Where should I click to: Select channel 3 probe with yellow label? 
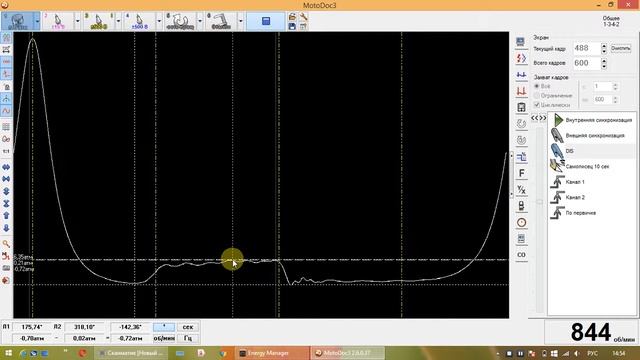99,21
